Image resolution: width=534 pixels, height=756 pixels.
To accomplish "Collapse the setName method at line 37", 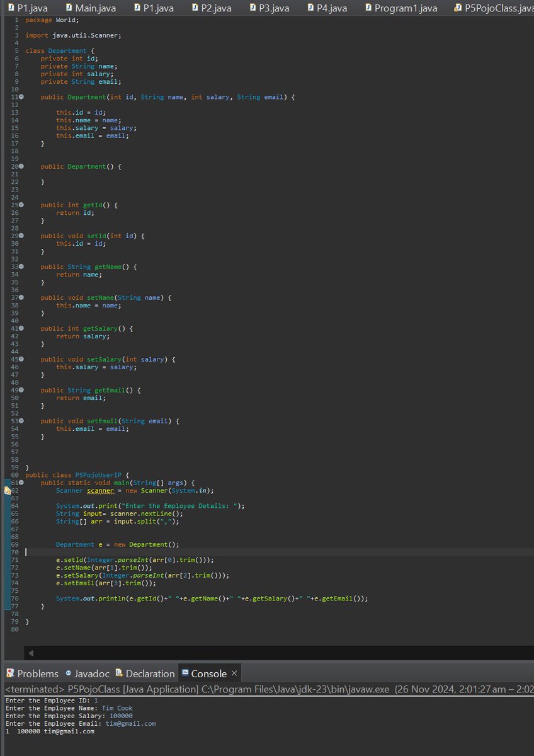I will 21,297.
